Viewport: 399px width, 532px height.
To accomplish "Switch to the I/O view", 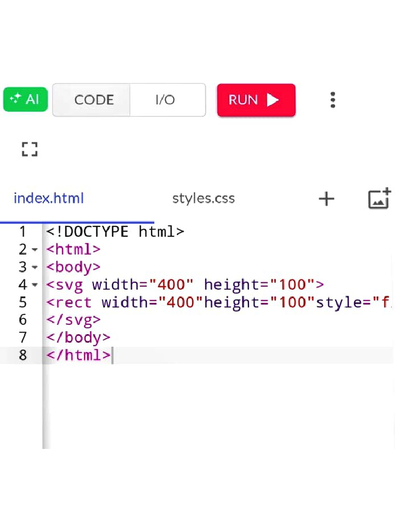I will (165, 100).
